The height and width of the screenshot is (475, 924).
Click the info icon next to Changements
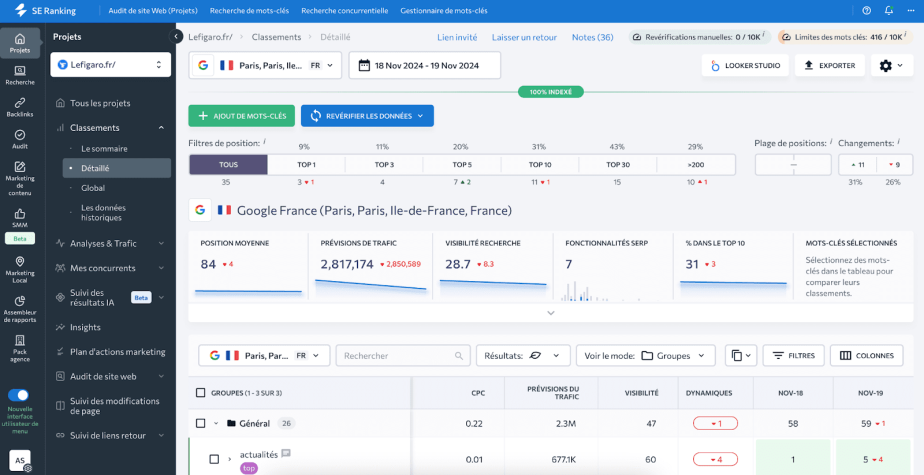899,142
